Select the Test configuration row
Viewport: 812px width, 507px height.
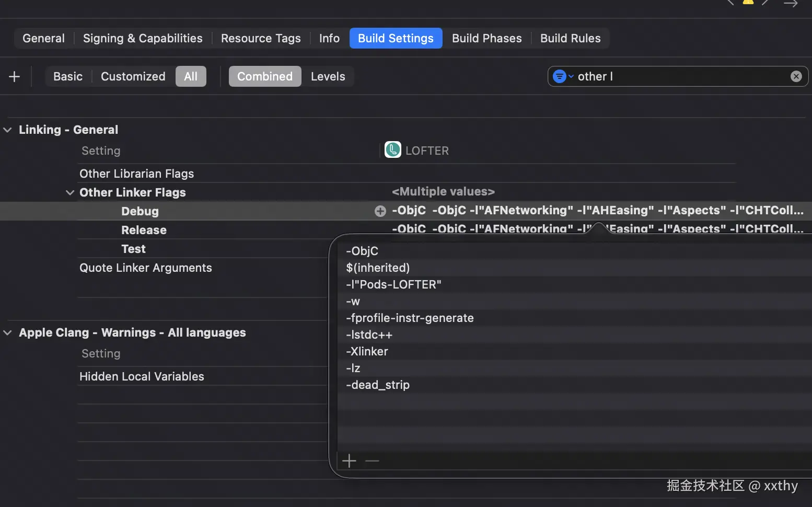pyautogui.click(x=133, y=249)
